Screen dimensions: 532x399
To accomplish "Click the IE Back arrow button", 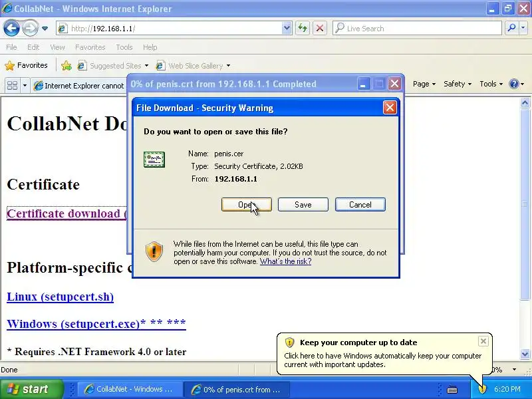I will coord(11,28).
